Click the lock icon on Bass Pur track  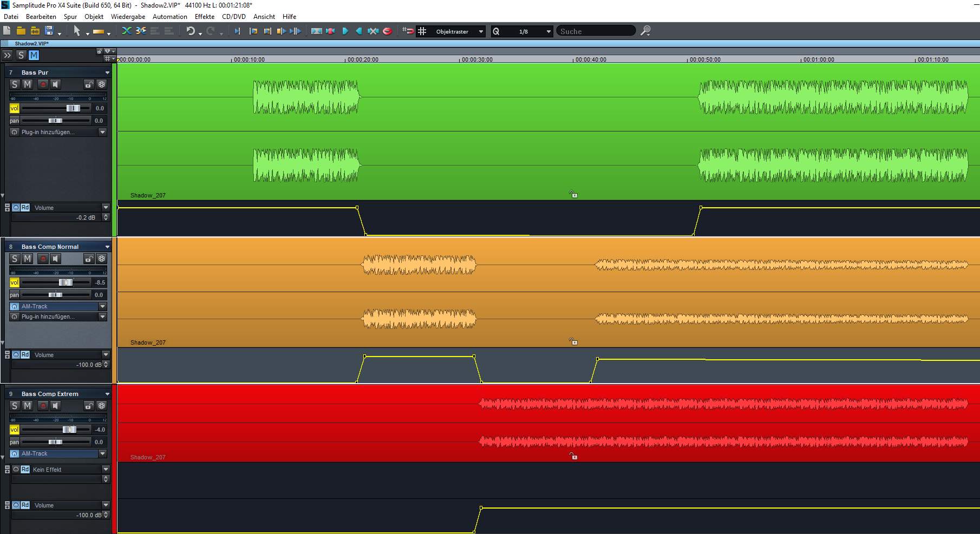coord(89,84)
